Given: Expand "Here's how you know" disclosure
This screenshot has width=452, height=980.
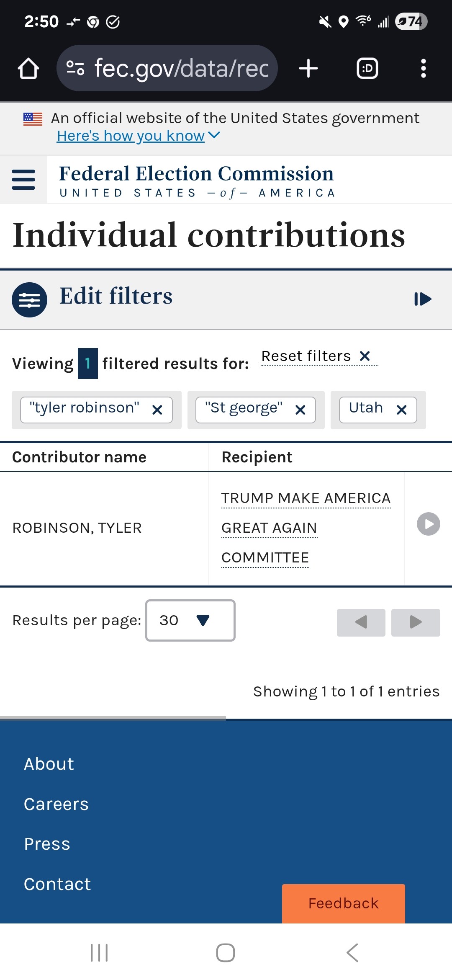Looking at the screenshot, I should (x=138, y=136).
